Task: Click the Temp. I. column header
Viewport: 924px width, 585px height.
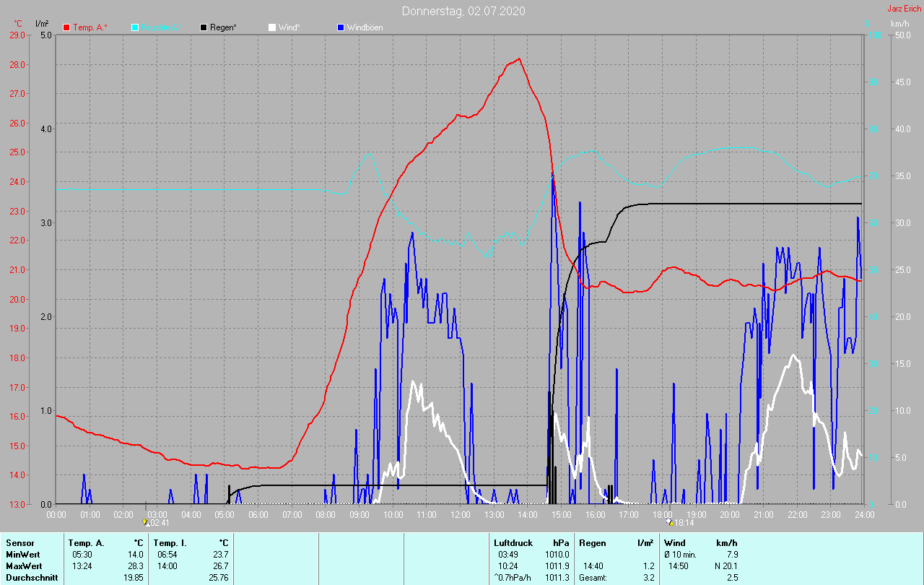Action: click(x=170, y=543)
